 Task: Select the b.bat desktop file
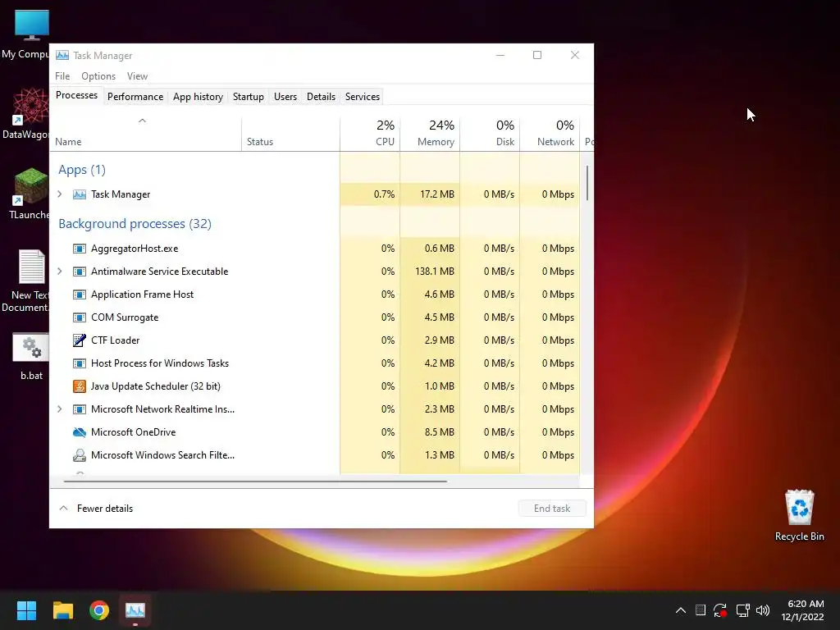coord(31,357)
